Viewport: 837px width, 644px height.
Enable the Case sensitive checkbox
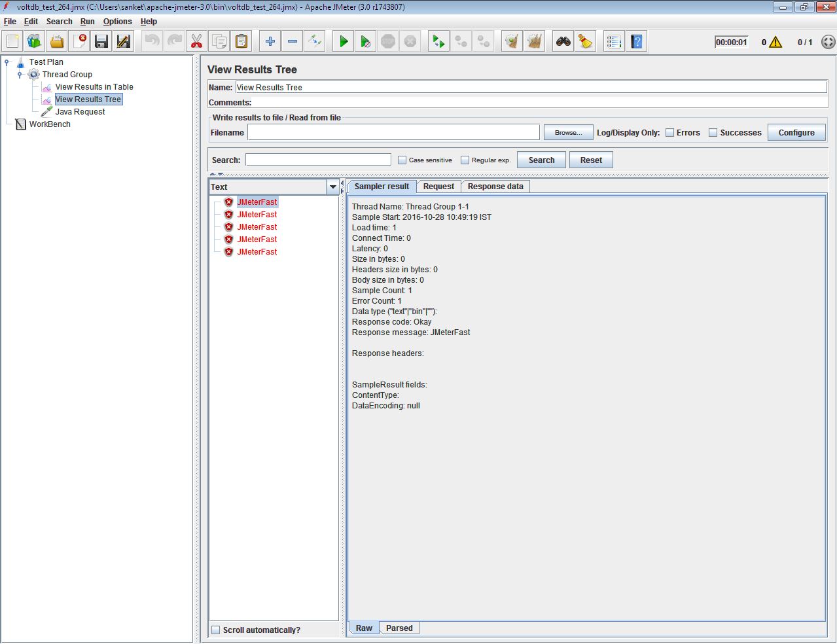(402, 160)
